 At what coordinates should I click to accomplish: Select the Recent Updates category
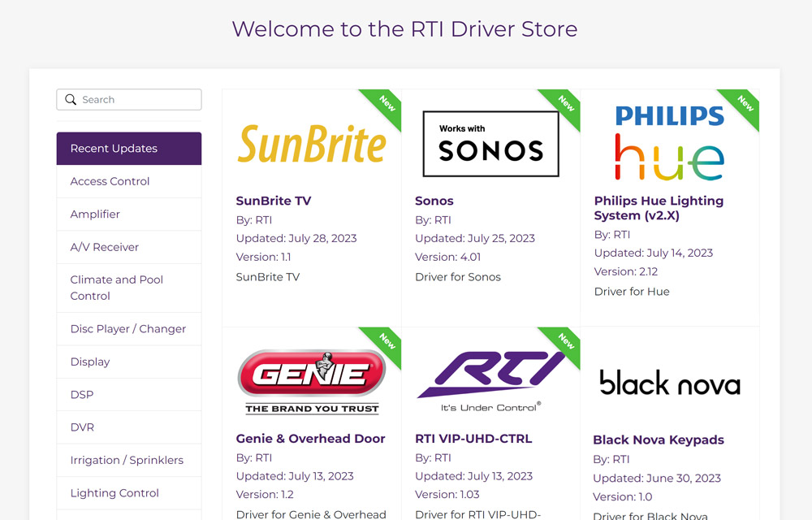[x=129, y=149]
